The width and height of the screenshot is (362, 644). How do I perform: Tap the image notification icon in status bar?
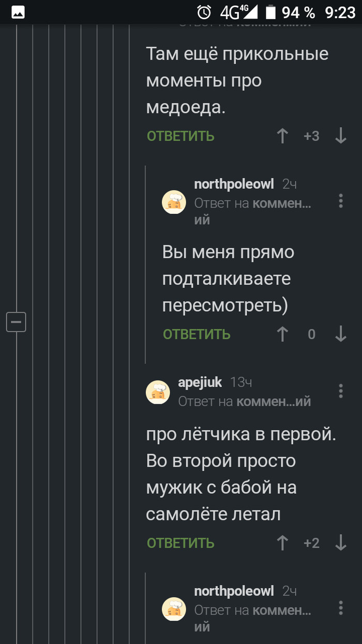coord(18,12)
